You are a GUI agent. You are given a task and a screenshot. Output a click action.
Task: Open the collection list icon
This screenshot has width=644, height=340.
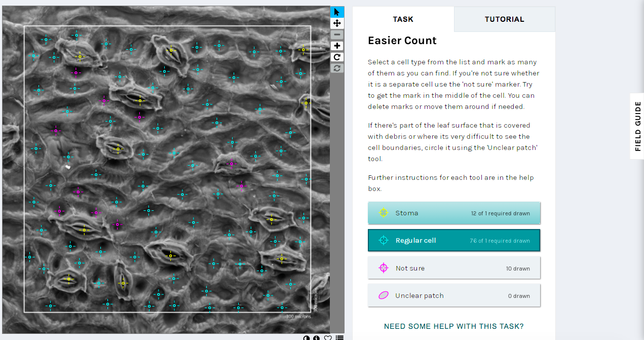click(x=339, y=337)
